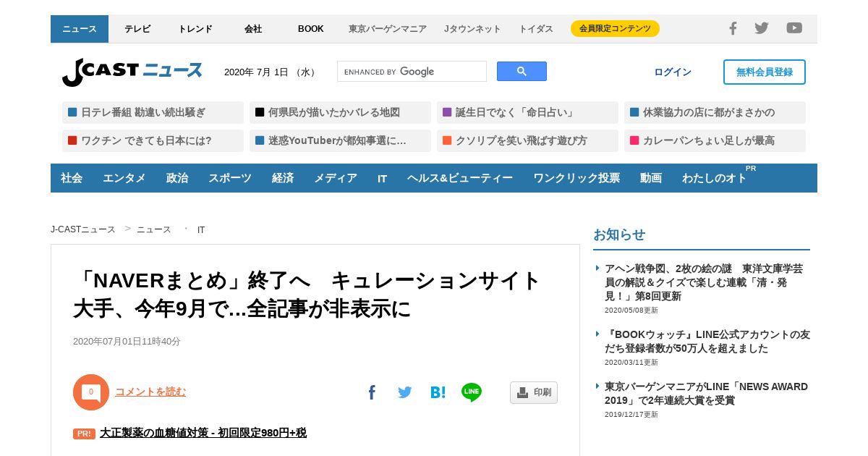
Task: Open 東京バーゲンマニア link
Action: click(x=388, y=29)
